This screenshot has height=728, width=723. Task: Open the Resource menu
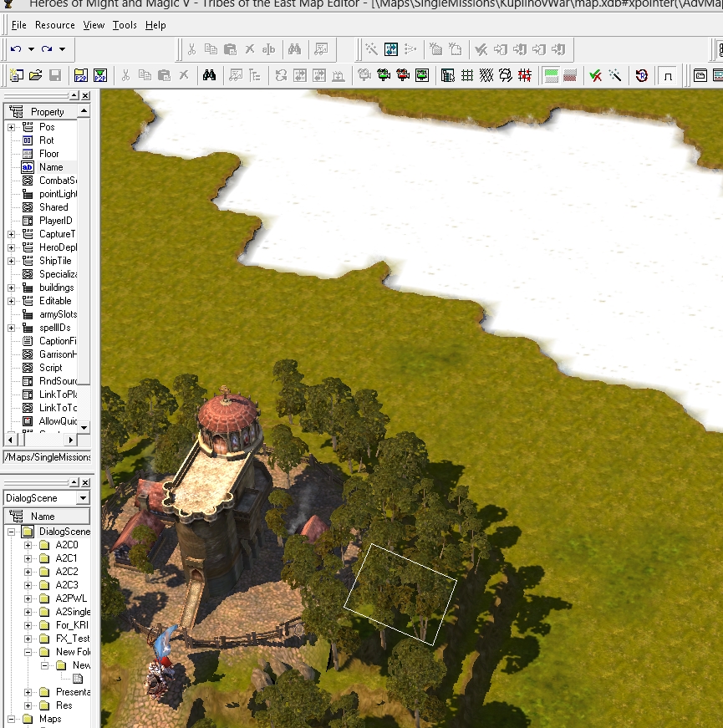click(55, 25)
